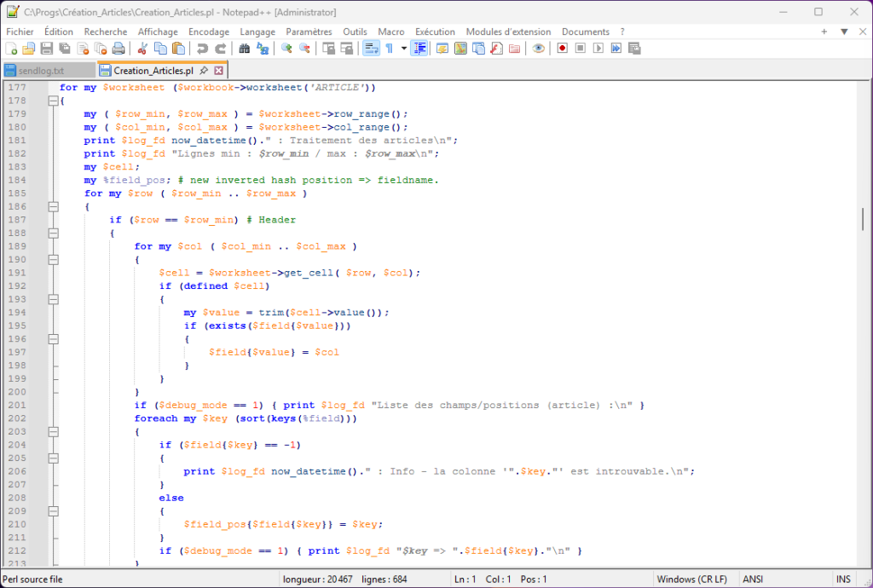Save the file with the single floppy icon

47,49
